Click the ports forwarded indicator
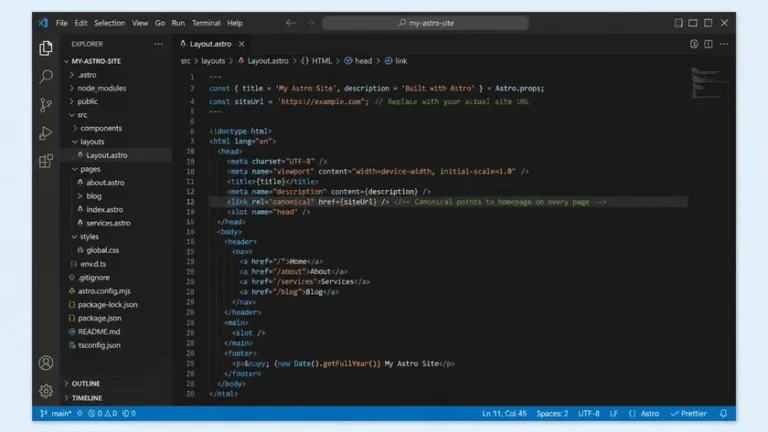768x432 pixels. pyautogui.click(x=129, y=413)
